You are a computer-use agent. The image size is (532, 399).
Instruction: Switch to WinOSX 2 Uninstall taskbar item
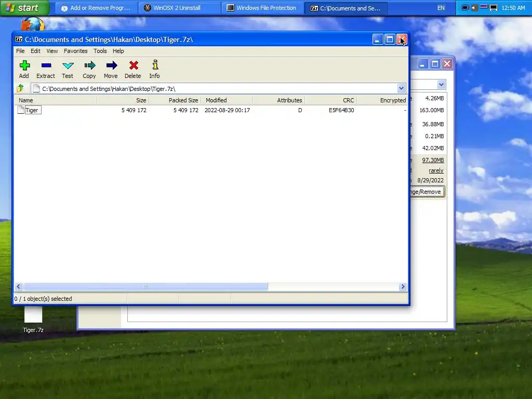click(179, 8)
